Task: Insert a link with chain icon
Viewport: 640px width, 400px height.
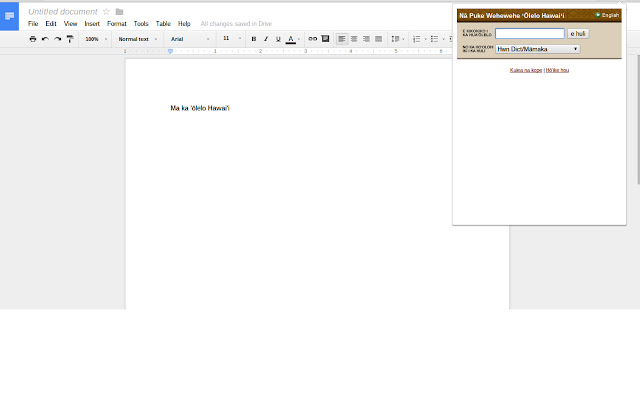Action: tap(312, 39)
